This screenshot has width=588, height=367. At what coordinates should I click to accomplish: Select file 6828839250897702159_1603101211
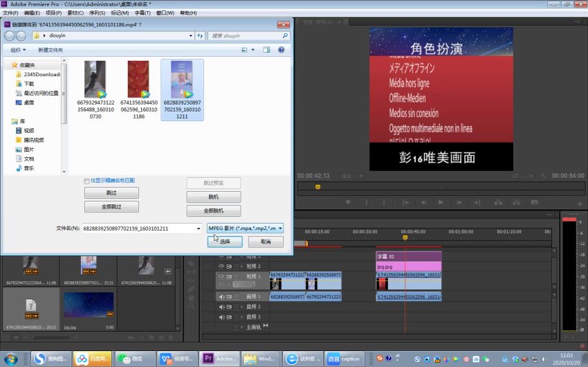182,90
